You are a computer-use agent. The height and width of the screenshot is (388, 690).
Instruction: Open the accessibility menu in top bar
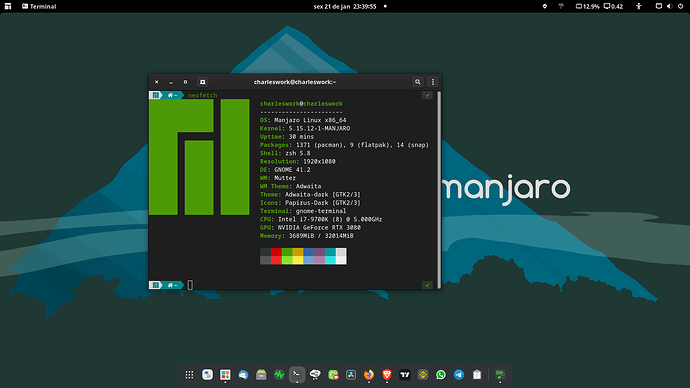(639, 6)
